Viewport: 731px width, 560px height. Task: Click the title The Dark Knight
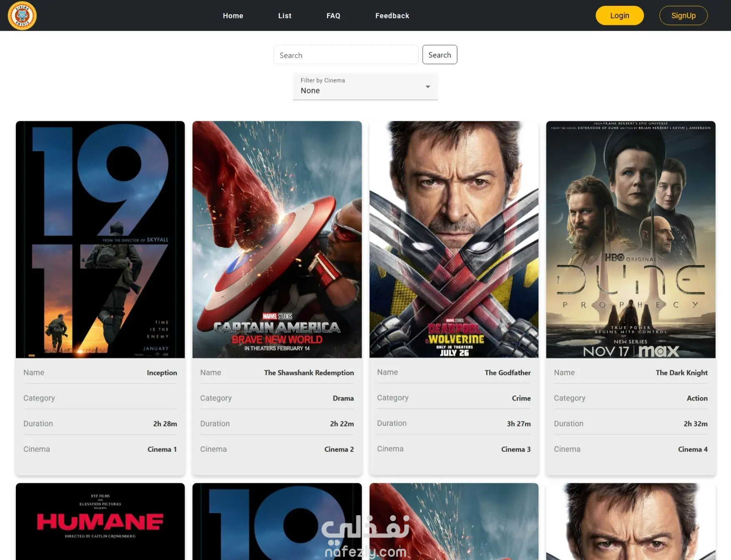(x=682, y=373)
